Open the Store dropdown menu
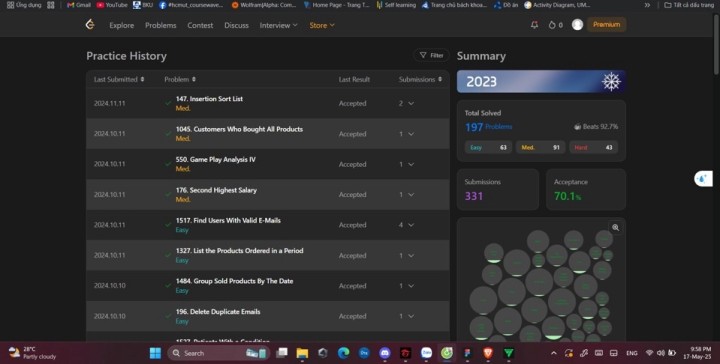 coord(321,25)
